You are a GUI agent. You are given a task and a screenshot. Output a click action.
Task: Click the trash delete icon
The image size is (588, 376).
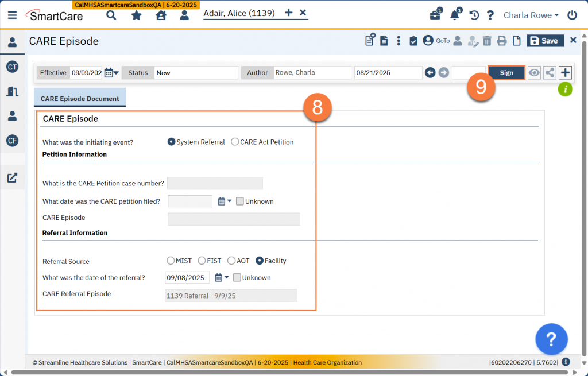click(487, 41)
